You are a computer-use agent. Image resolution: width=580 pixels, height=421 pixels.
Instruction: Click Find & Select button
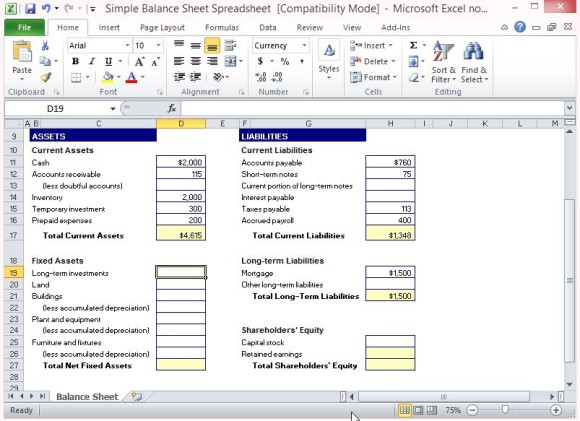pyautogui.click(x=474, y=61)
